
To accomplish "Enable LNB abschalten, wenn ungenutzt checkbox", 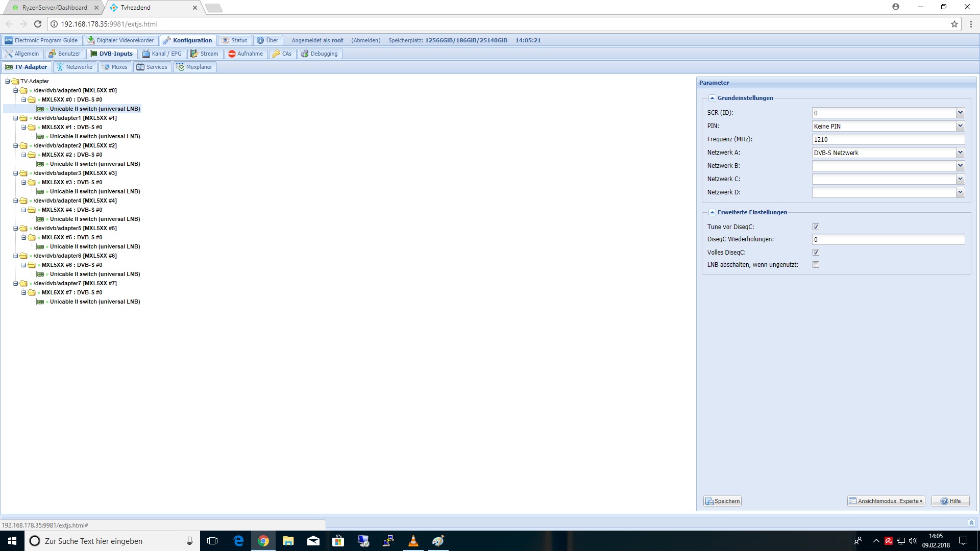I will 816,265.
